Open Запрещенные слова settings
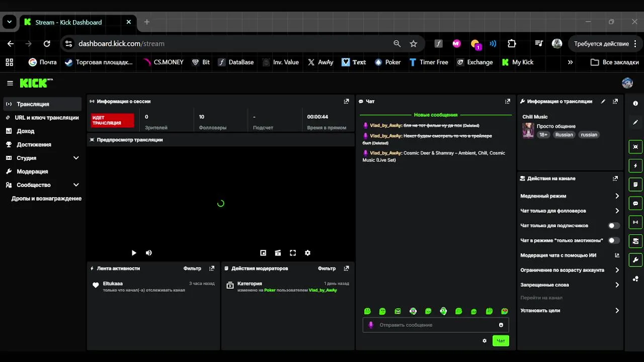This screenshot has width=644, height=362. click(570, 285)
